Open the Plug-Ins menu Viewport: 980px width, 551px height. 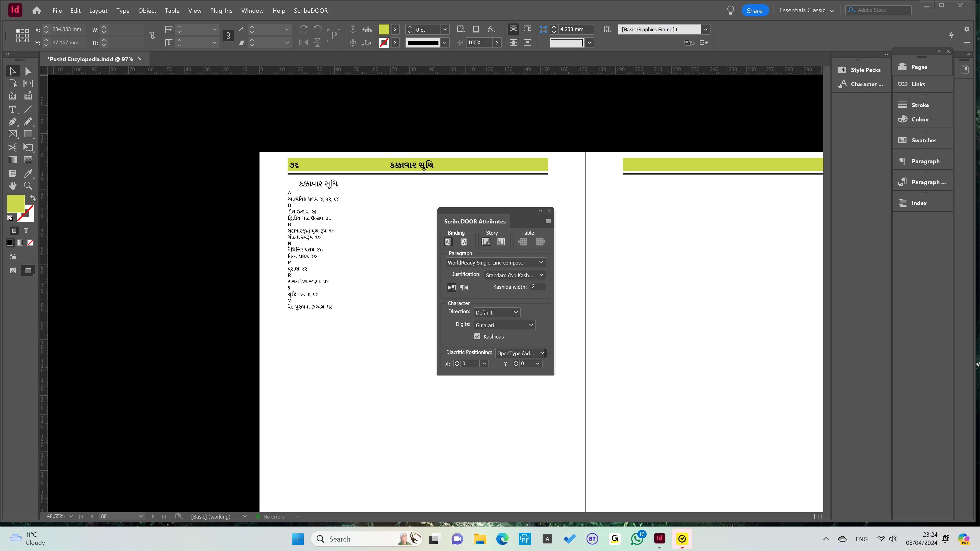point(221,11)
